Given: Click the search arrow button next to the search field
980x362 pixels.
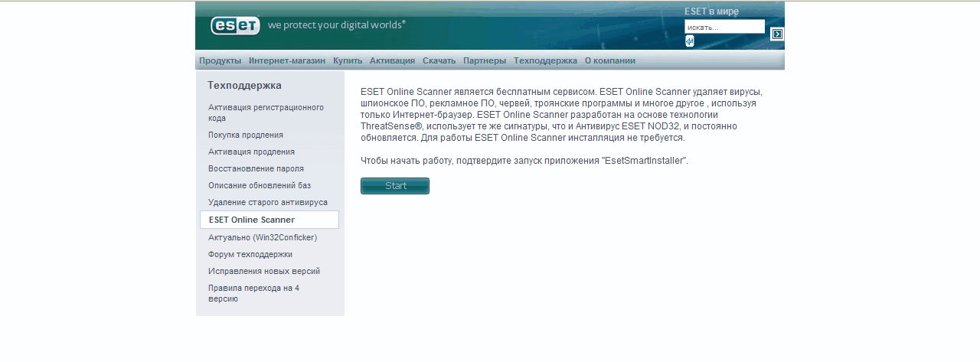Looking at the screenshot, I should click(x=777, y=34).
